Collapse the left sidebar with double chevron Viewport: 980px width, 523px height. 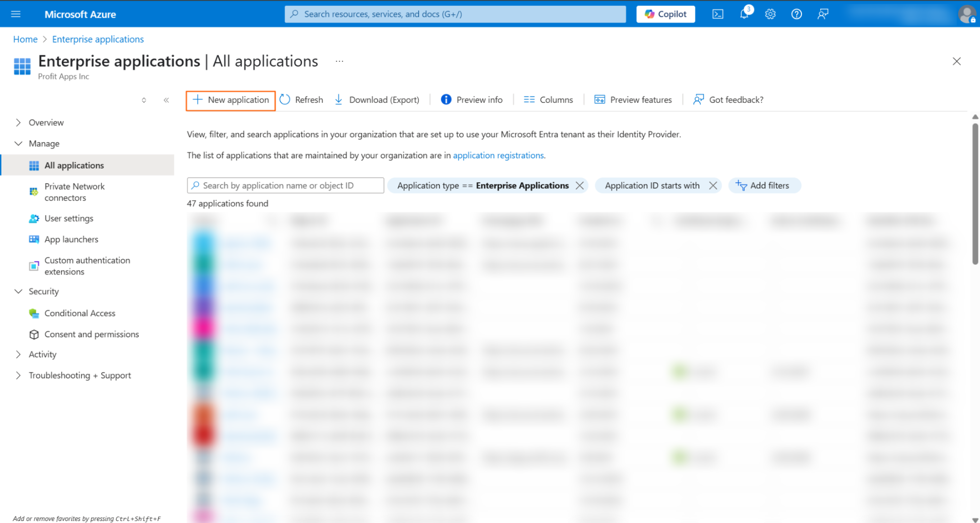click(x=166, y=100)
